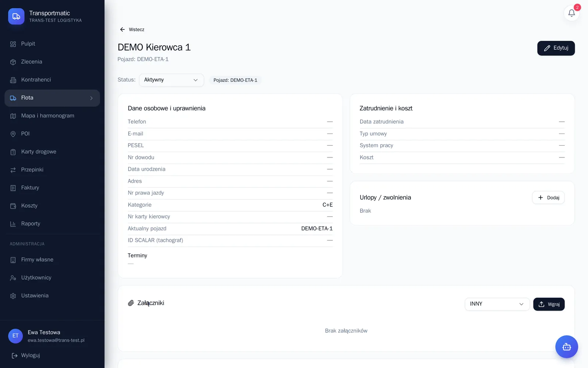The width and height of the screenshot is (588, 368).
Task: Open the chatbot assistant button
Action: 566,347
